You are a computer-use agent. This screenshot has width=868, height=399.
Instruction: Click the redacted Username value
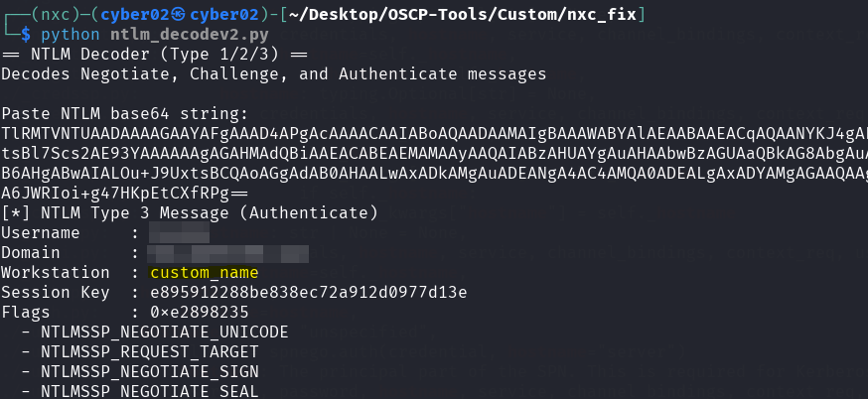[164, 232]
